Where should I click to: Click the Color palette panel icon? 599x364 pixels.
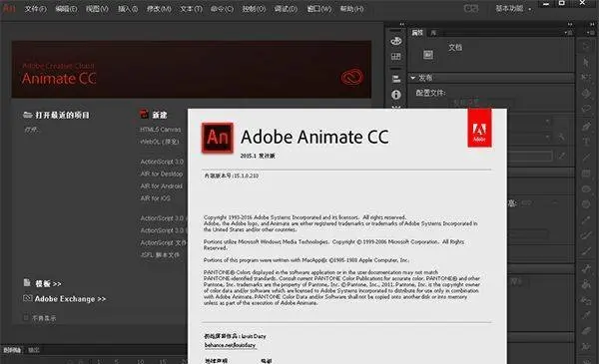396,41
